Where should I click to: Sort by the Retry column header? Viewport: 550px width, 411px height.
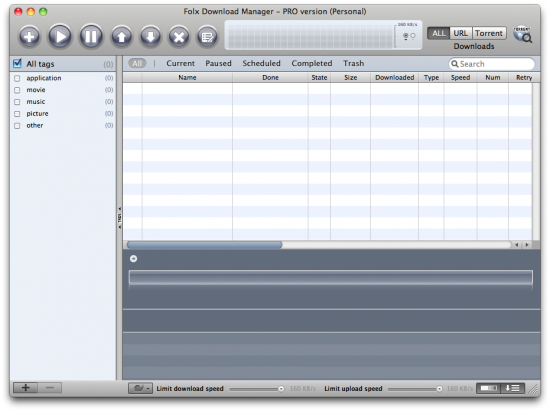[x=524, y=78]
